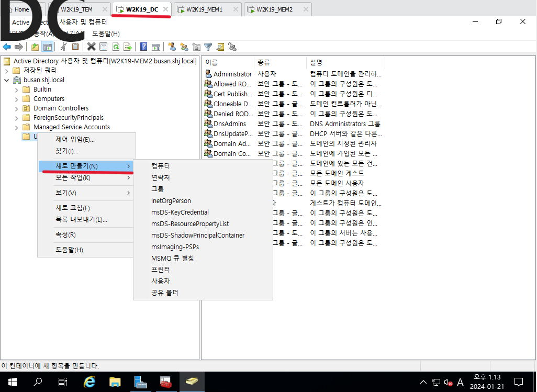
Task: Open the 도움말(H) menu in the menu bar
Action: pos(106,34)
